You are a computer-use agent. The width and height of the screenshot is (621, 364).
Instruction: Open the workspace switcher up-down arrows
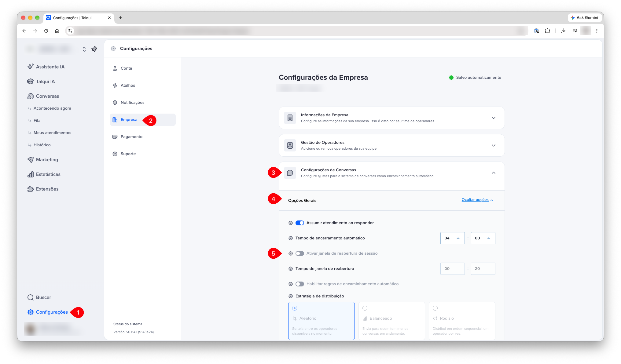click(84, 49)
